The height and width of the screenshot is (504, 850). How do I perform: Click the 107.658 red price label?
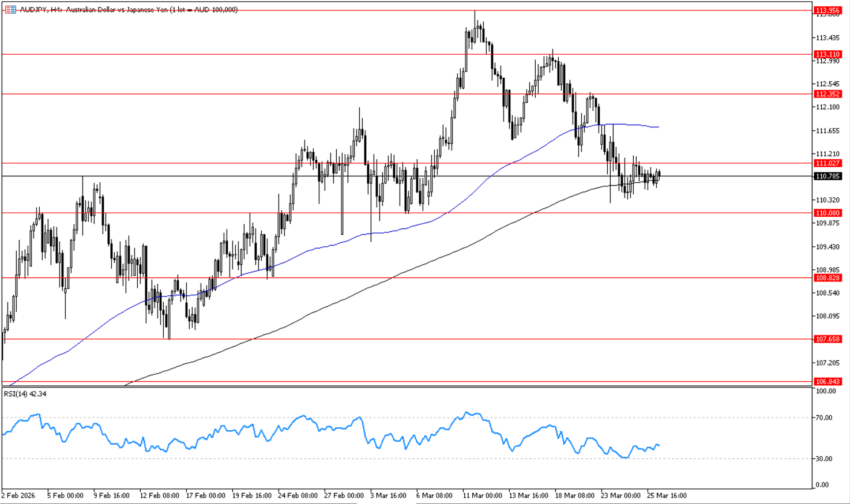(828, 339)
